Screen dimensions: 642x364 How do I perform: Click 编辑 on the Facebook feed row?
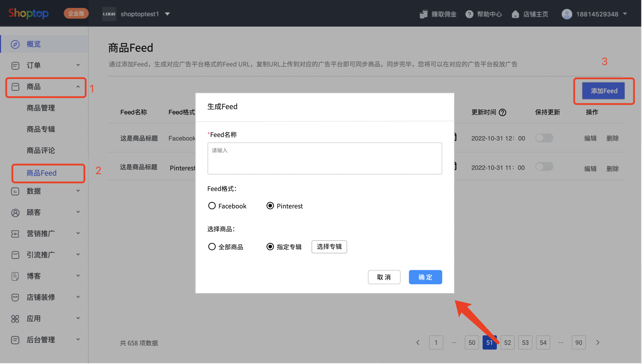pyautogui.click(x=590, y=138)
